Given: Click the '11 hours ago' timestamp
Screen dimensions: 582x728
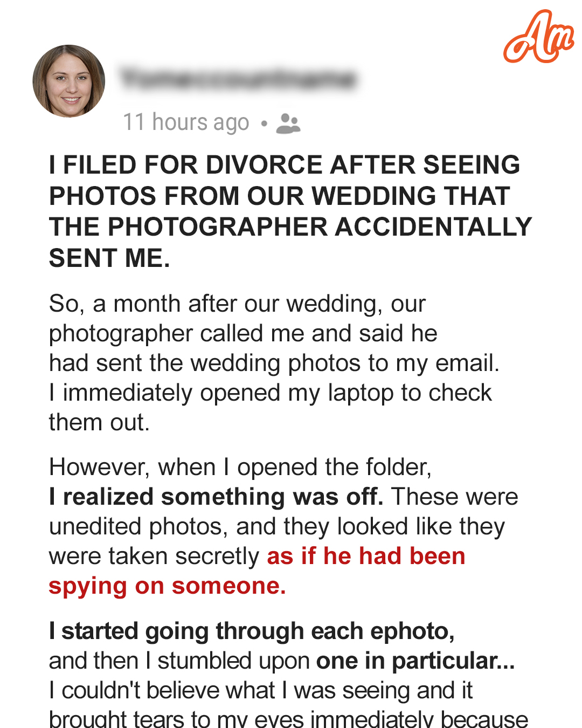Looking at the screenshot, I should pyautogui.click(x=186, y=122).
